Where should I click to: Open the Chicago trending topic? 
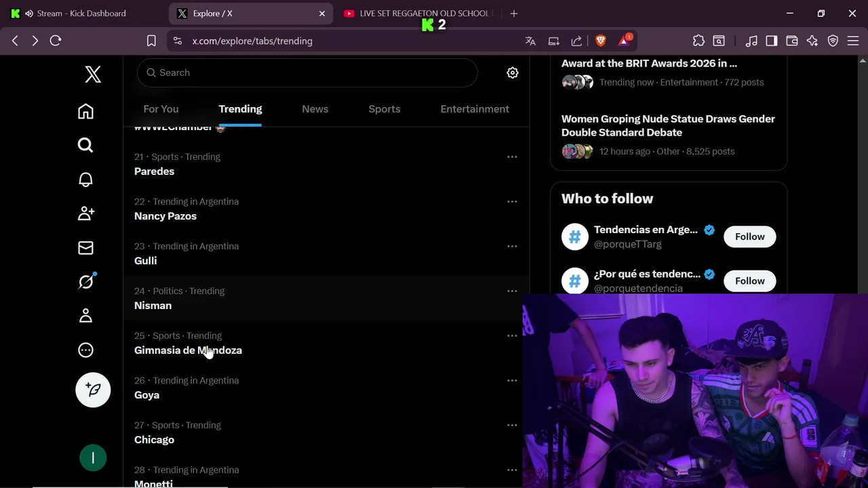(326, 432)
